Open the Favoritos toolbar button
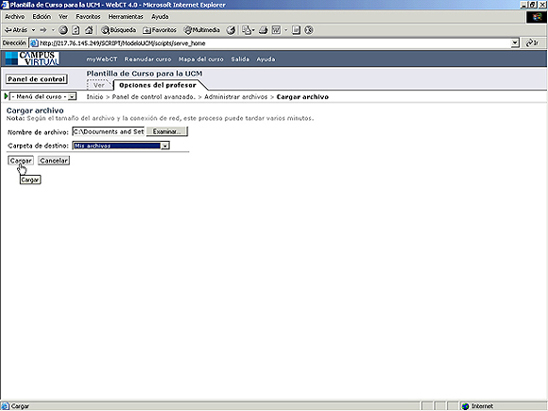Image resolution: width=548 pixels, height=411 pixels. (160, 30)
